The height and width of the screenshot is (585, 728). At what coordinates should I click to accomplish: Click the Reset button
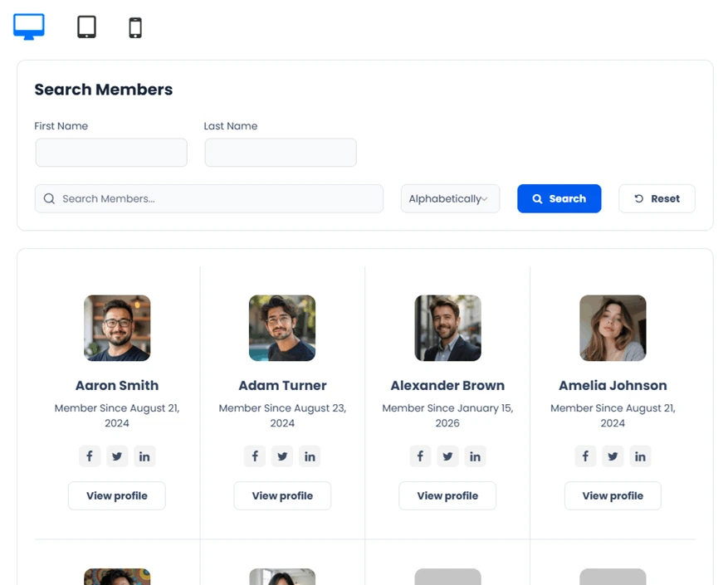click(657, 198)
